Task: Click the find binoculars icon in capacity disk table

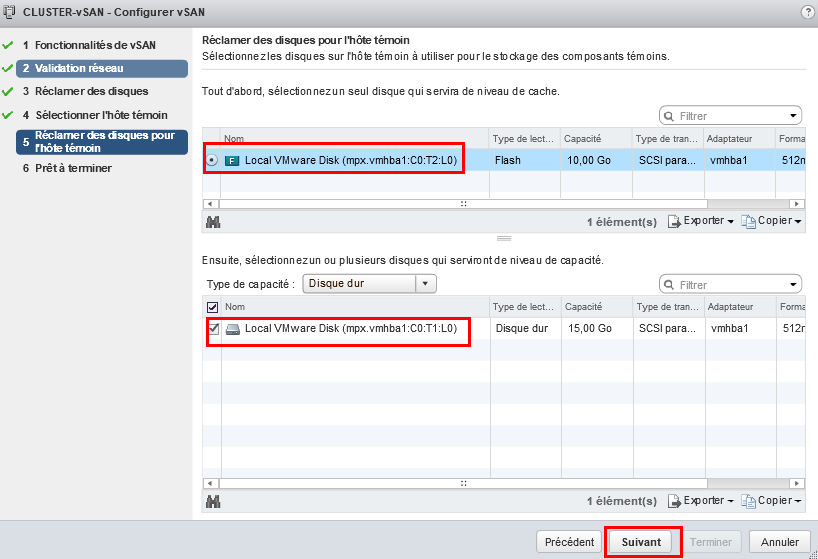Action: pos(213,502)
